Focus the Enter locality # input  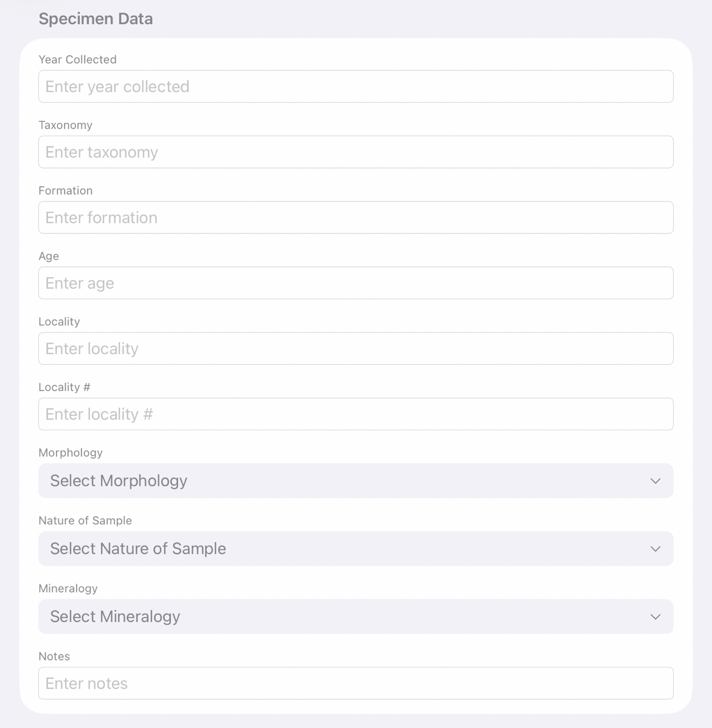coord(355,414)
